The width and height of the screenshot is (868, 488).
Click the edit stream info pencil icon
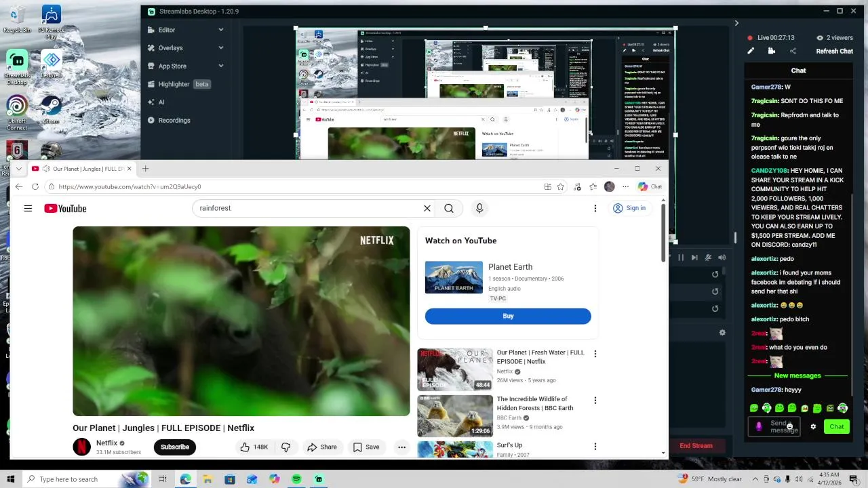point(751,51)
